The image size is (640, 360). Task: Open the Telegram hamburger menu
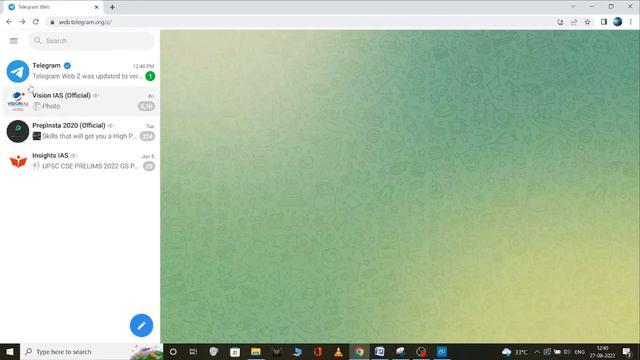point(13,41)
